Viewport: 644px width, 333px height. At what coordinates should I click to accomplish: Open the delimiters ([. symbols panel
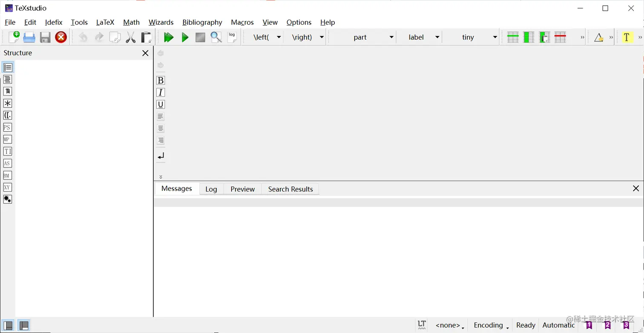pos(8,115)
